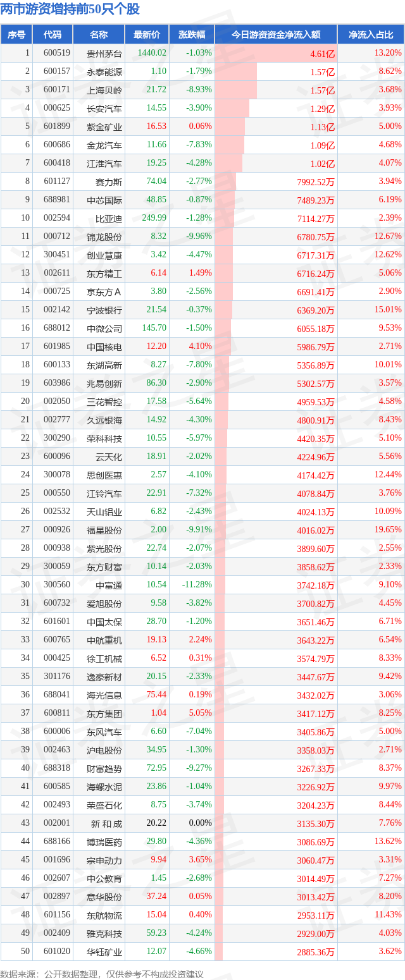Click the 京东方A stock name
This screenshot has width=405, height=980.
point(104,292)
